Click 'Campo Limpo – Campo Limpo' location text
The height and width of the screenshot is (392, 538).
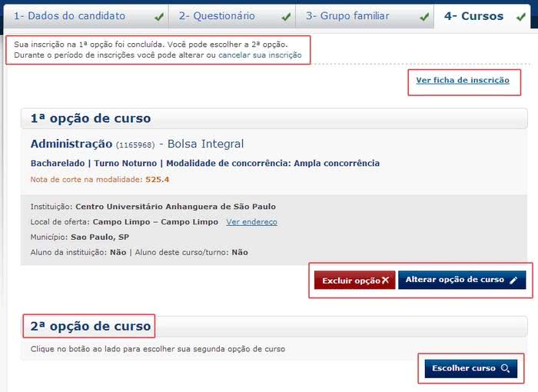click(x=155, y=222)
